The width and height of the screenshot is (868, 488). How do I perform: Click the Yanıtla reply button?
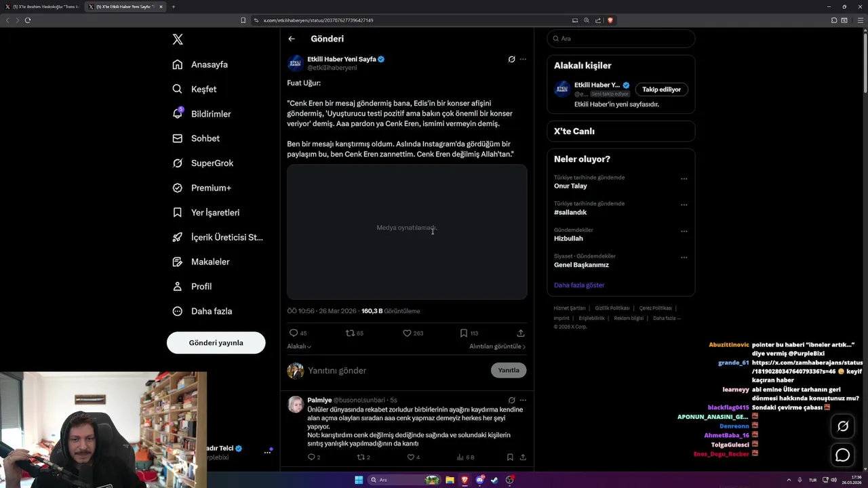click(509, 370)
